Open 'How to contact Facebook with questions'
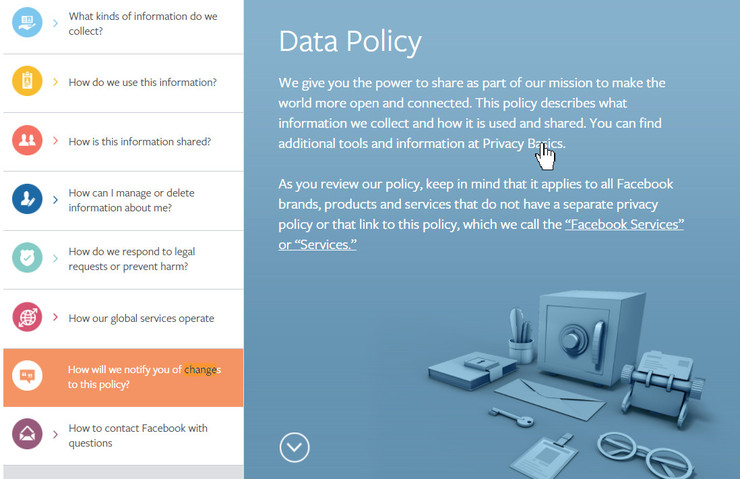Screen dimensions: 740x479 138,435
